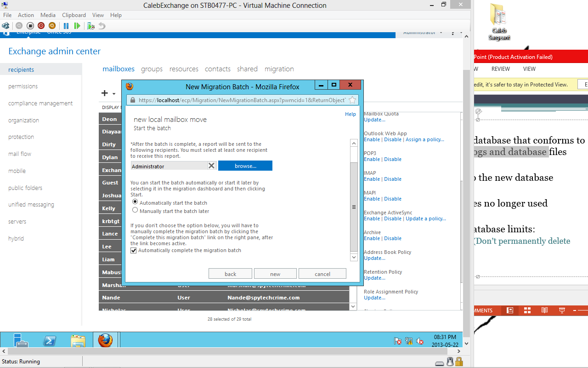Switch PowerPoint to Slide Sorter view icon
The image size is (588, 368).
click(x=527, y=310)
